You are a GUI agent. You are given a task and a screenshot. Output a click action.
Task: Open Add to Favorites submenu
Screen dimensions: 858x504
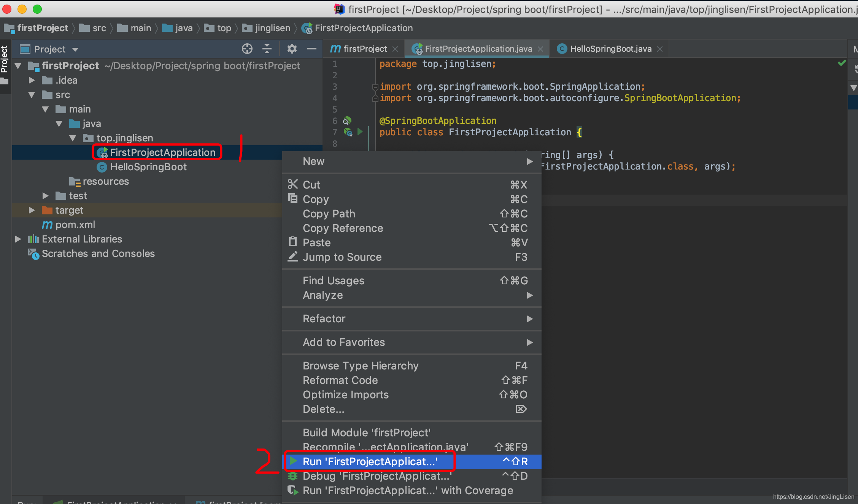coord(412,342)
